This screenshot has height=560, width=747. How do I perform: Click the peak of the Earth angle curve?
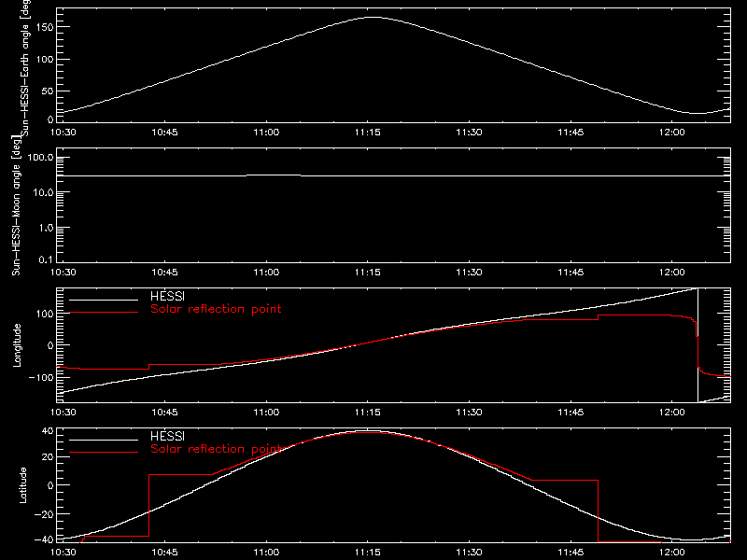[373, 17]
